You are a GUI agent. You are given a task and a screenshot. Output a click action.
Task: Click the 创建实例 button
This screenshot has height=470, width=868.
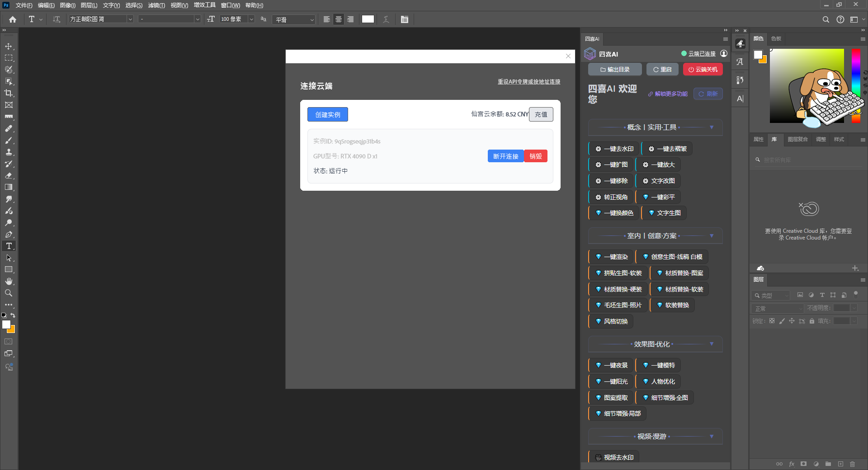(328, 114)
